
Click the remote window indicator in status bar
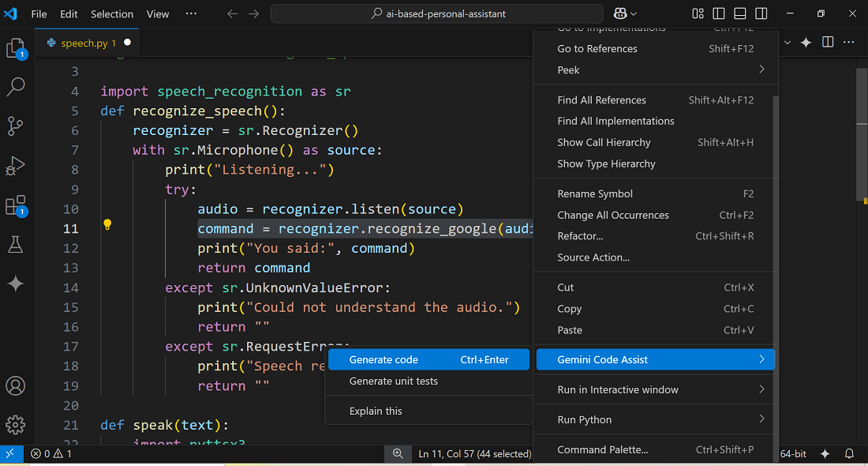tap(10, 454)
